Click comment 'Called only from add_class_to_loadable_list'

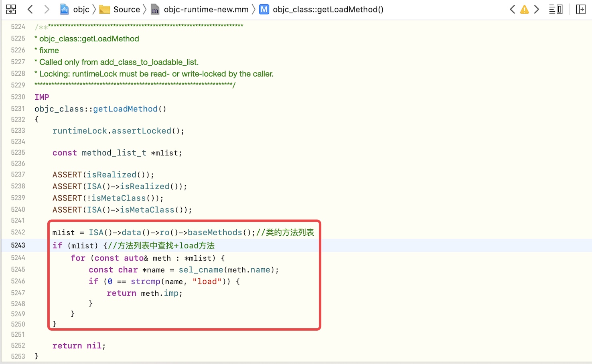pyautogui.click(x=117, y=62)
